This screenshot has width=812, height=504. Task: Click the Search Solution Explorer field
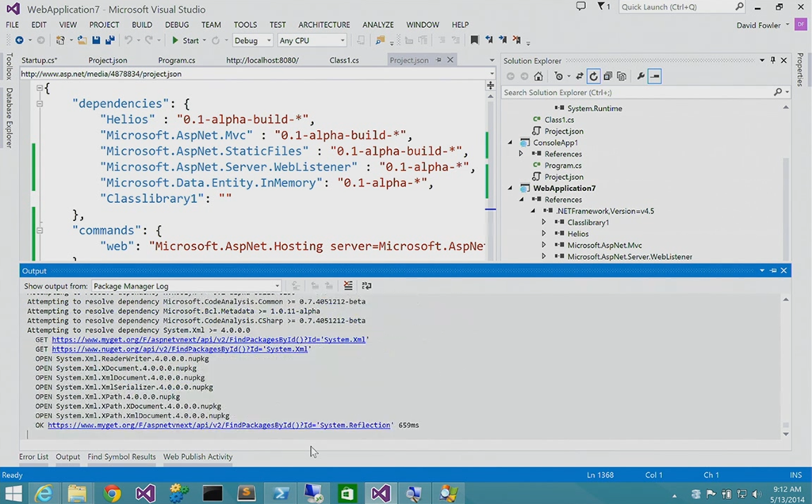pyautogui.click(x=645, y=92)
